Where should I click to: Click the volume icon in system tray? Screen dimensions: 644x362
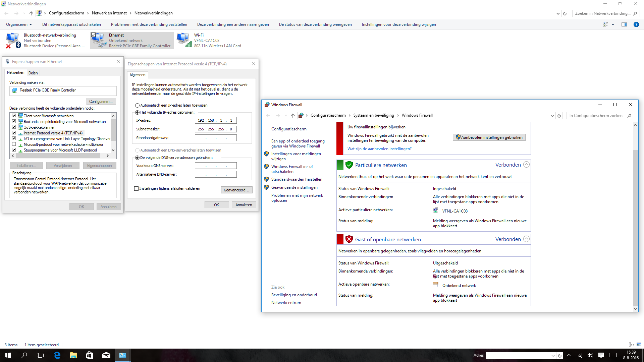[590, 355]
